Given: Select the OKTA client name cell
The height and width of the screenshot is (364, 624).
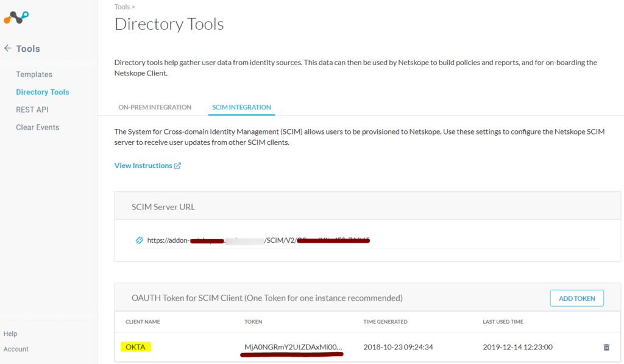Looking at the screenshot, I should click(135, 346).
